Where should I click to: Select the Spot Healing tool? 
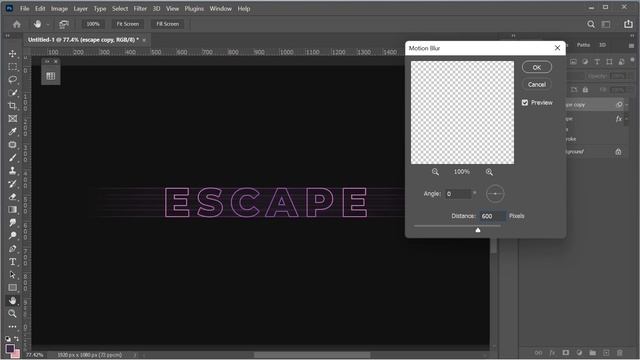[x=12, y=144]
